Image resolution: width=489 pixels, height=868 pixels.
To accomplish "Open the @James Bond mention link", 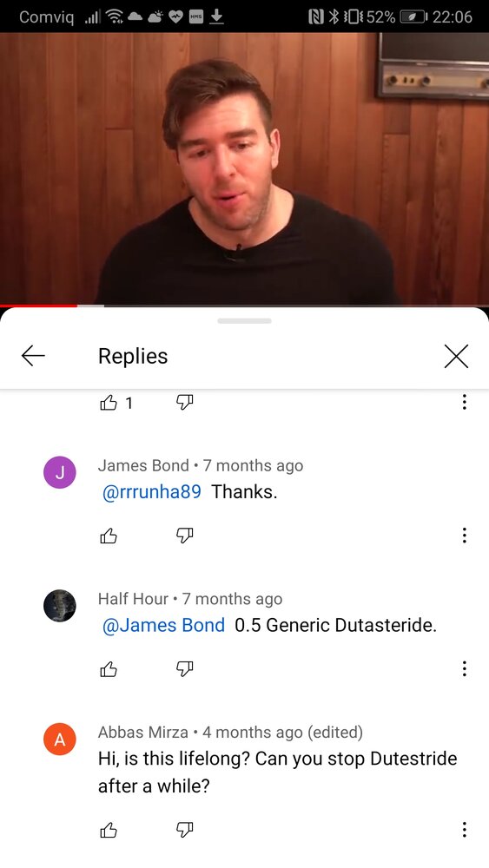I will pyautogui.click(x=164, y=625).
